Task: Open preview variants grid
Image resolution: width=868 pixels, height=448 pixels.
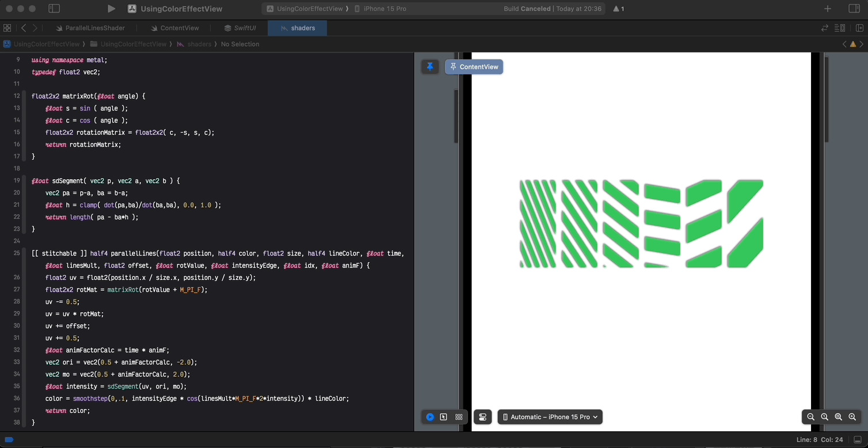Action: click(459, 417)
